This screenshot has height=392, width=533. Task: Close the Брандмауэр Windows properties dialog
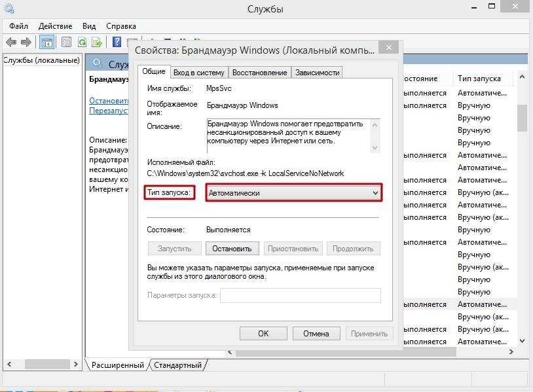coord(389,48)
